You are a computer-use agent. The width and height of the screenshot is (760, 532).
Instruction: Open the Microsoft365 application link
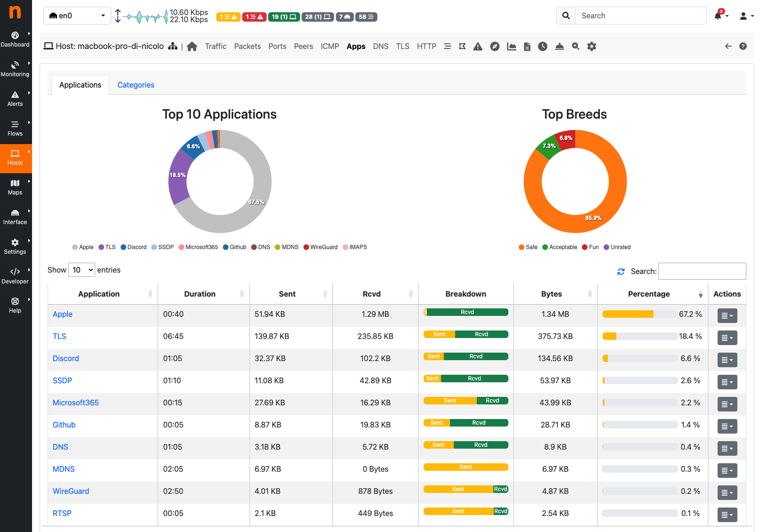tap(76, 403)
